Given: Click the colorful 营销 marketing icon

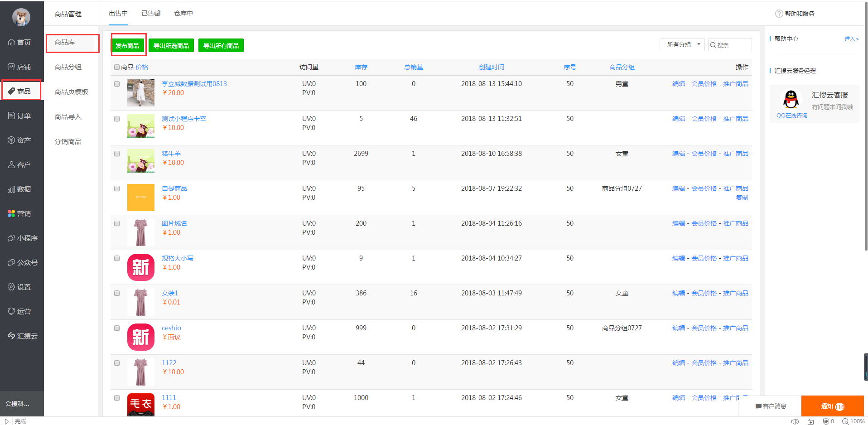Looking at the screenshot, I should tap(12, 213).
